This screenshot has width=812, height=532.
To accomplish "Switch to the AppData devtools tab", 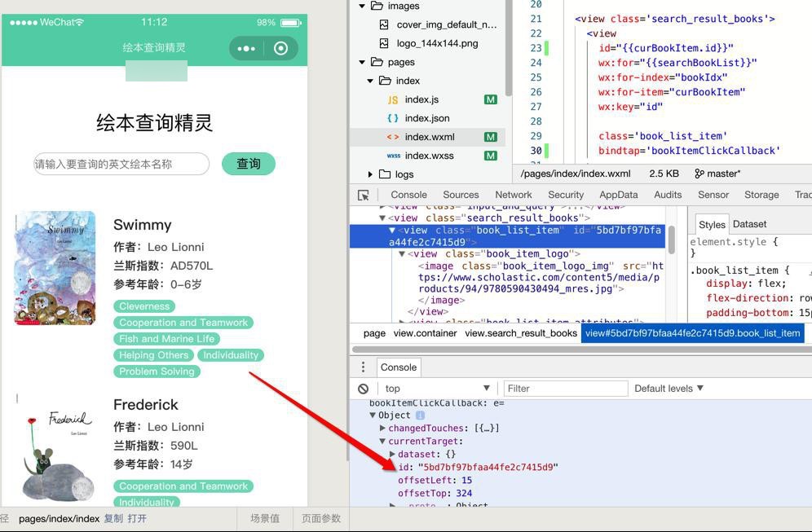I will 618,195.
